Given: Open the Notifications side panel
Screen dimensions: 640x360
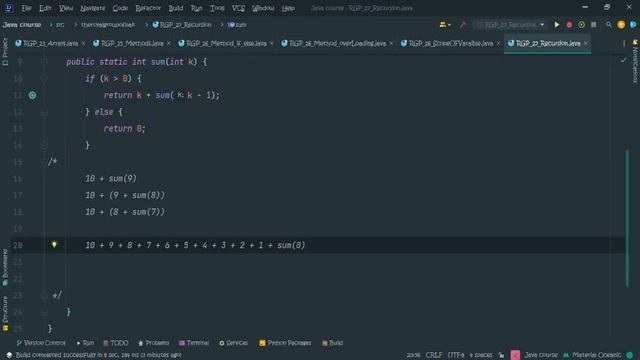Looking at the screenshot, I should pyautogui.click(x=635, y=61).
